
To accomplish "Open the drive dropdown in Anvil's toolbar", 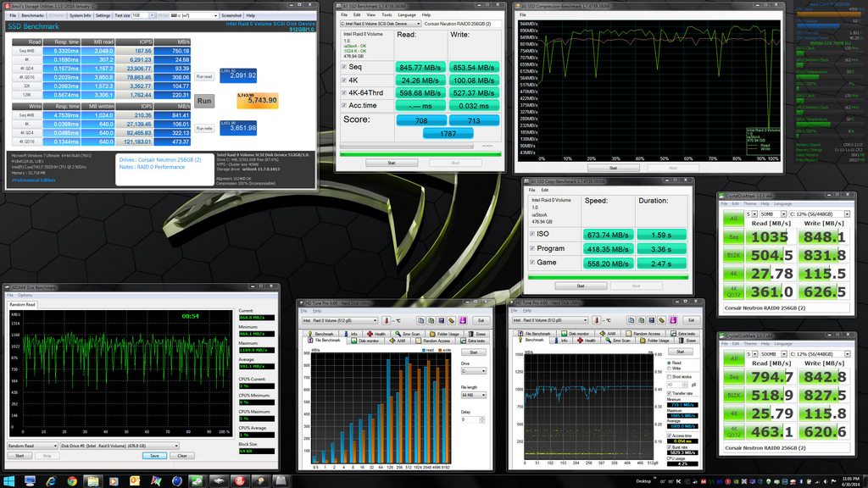I will tap(194, 15).
